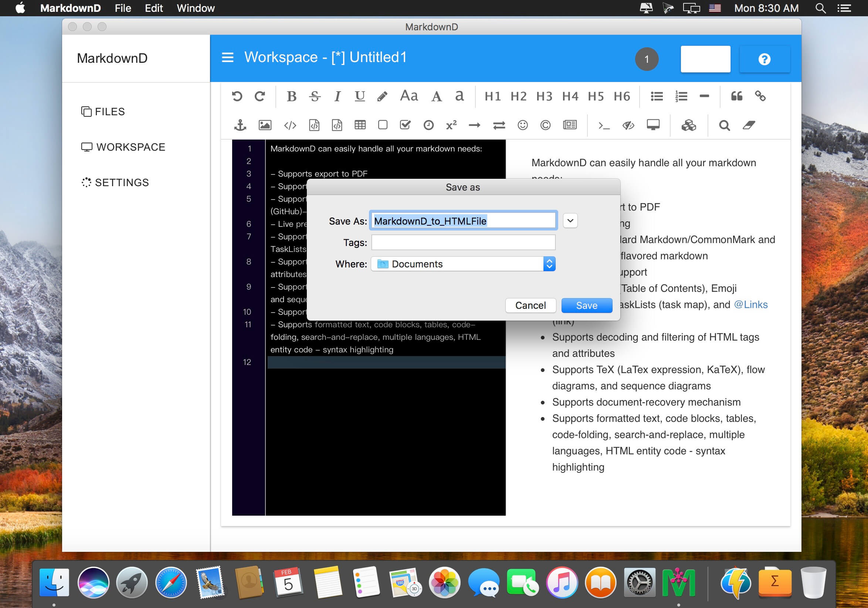Click the desktop monitor toolbar icon
The width and height of the screenshot is (868, 608).
(653, 125)
